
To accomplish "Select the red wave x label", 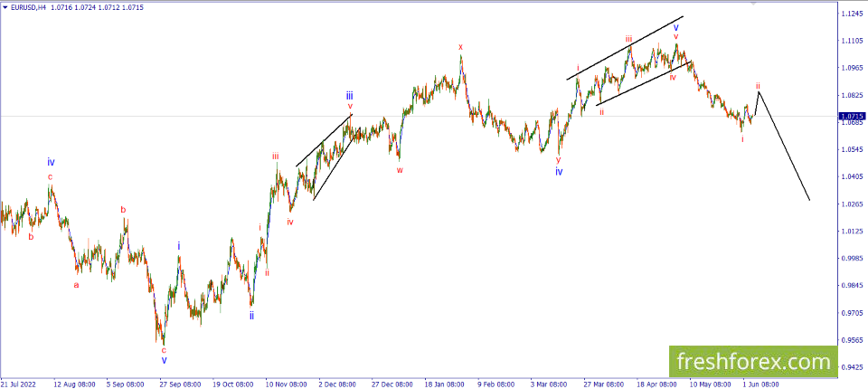I will pos(460,47).
